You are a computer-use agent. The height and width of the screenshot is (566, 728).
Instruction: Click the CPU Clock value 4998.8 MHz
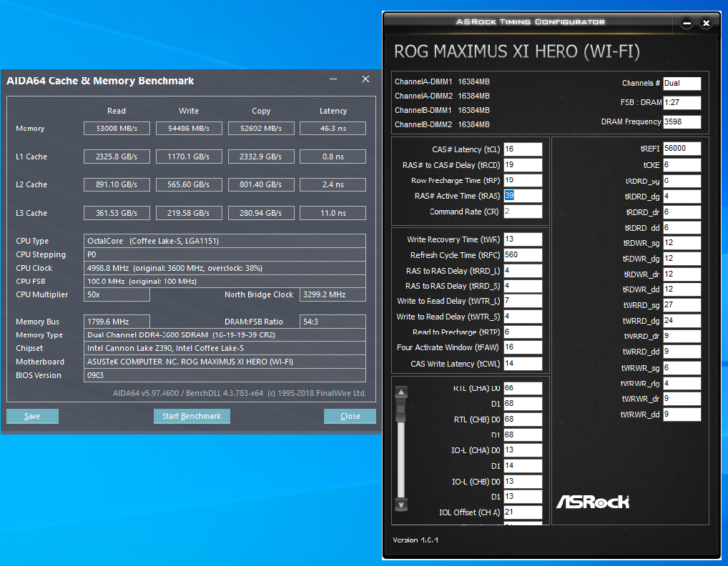click(225, 268)
